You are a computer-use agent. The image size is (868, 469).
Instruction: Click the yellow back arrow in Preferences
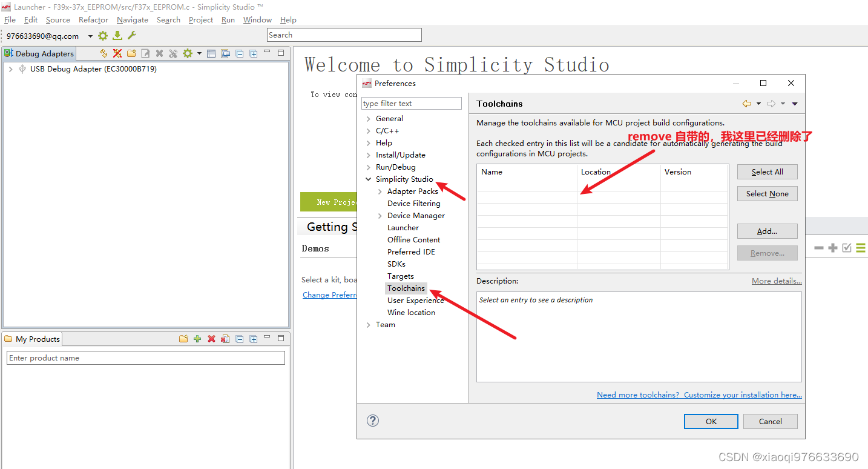tap(747, 104)
